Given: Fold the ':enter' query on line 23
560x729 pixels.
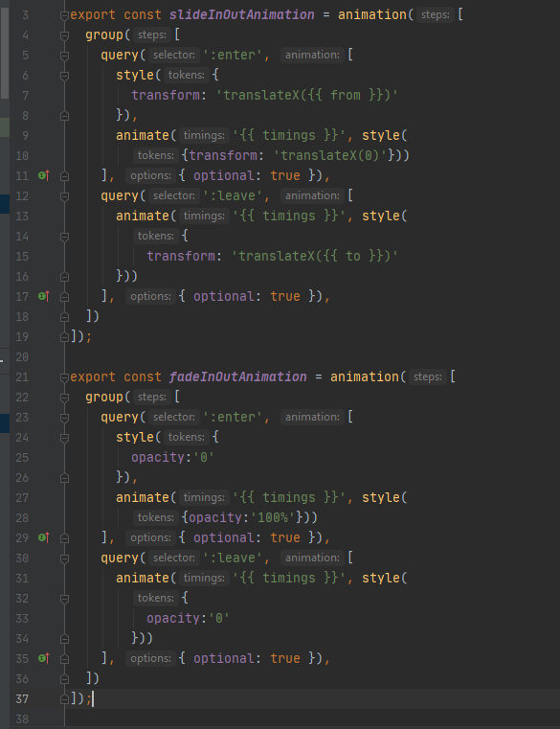Looking at the screenshot, I should (x=64, y=418).
